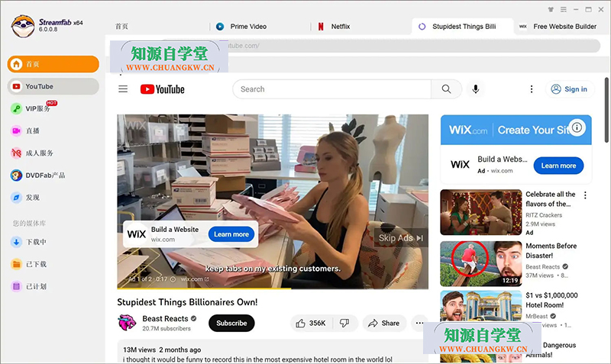Image resolution: width=611 pixels, height=364 pixels.
Task: Like the video with thumbs up
Action: (x=309, y=323)
